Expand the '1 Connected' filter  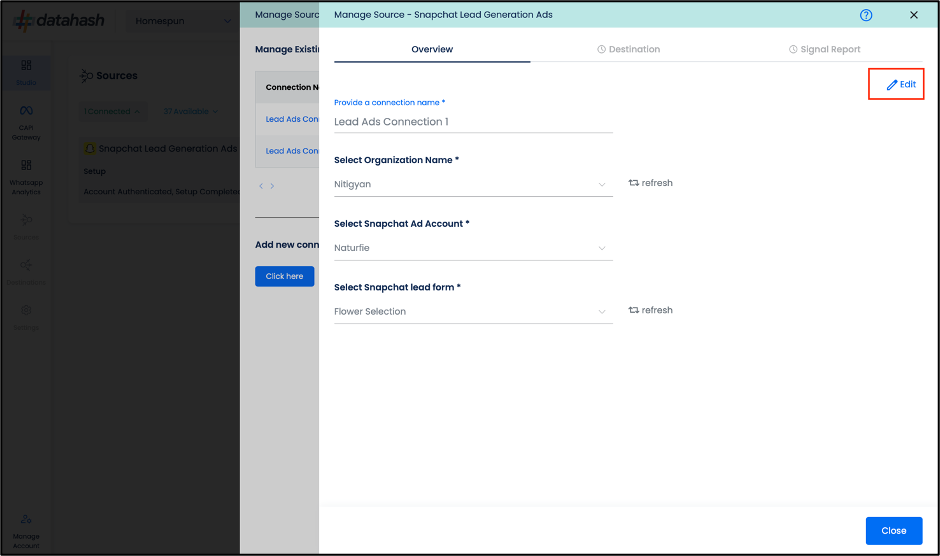click(x=112, y=112)
